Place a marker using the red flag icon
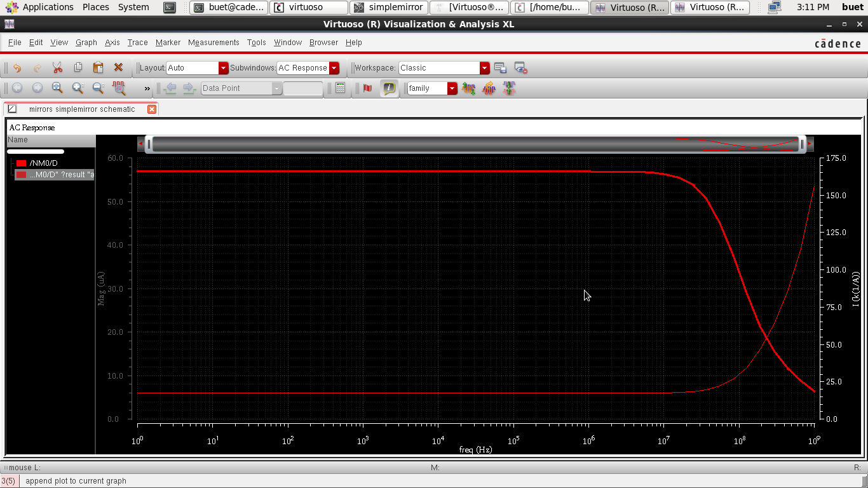 point(367,88)
